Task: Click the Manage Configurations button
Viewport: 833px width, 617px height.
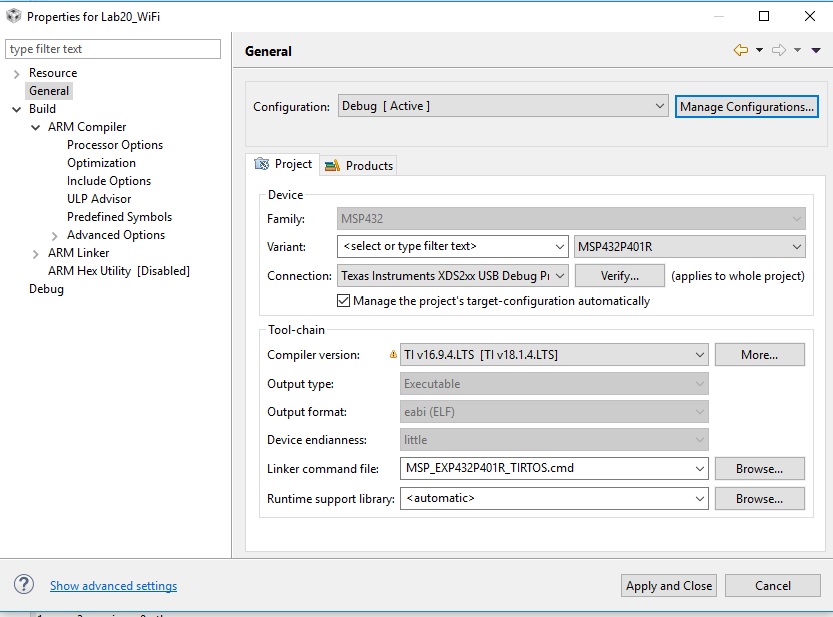Action: (x=746, y=106)
